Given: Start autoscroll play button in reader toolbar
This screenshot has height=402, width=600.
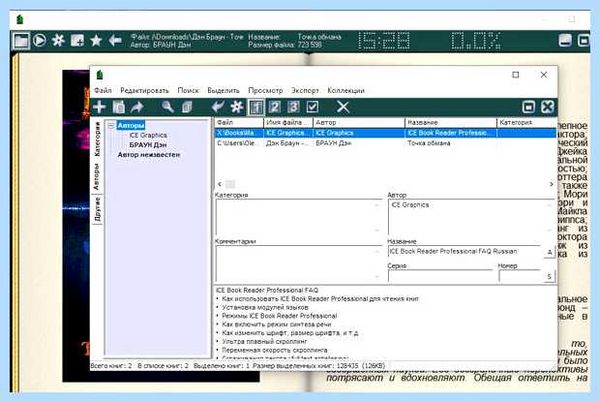Looking at the screenshot, I should tap(39, 40).
